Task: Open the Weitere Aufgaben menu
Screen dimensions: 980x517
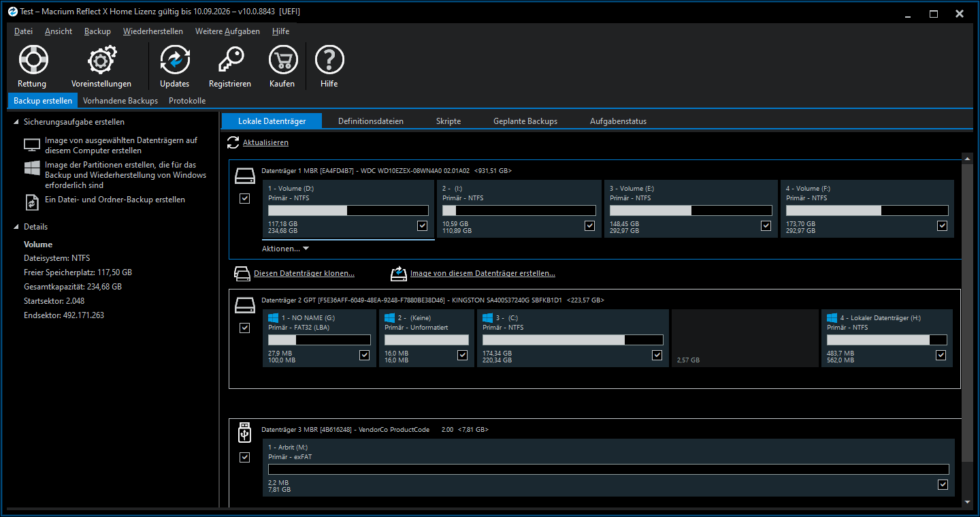Action: tap(227, 31)
